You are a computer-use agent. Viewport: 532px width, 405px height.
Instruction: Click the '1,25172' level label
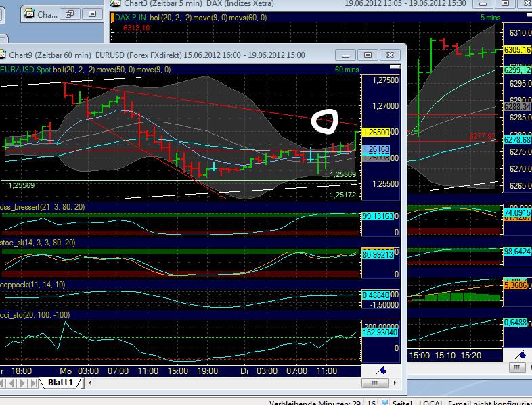pyautogui.click(x=342, y=195)
